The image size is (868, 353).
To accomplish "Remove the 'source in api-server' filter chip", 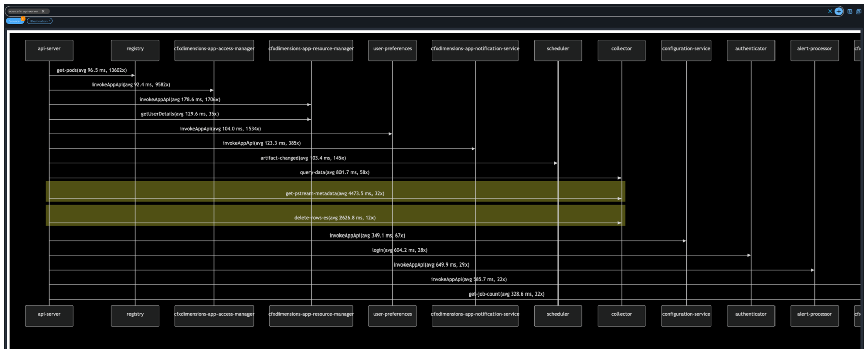I will pyautogui.click(x=43, y=11).
